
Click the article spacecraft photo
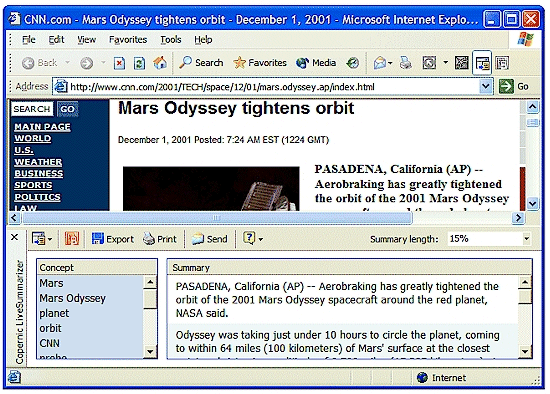tap(211, 189)
